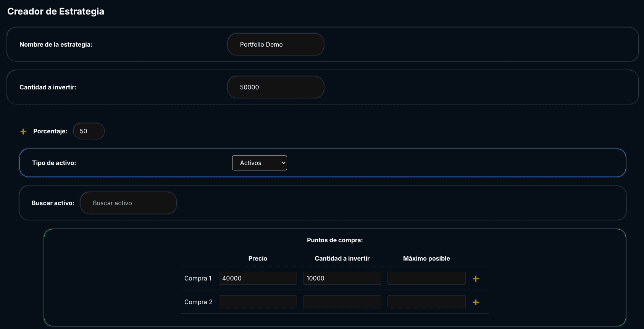Click the plus icon beside Porcentaje
Screen dimensions: 644x329
tap(23, 131)
